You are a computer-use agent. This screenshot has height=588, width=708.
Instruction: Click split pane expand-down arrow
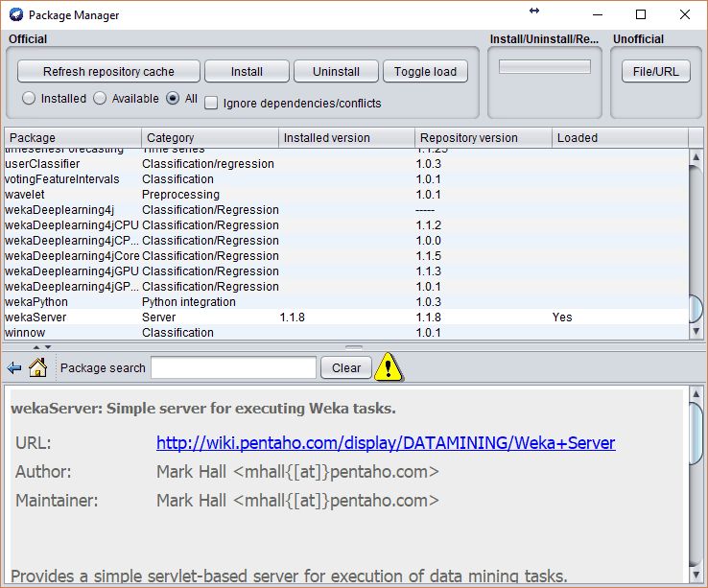pyautogui.click(x=48, y=347)
